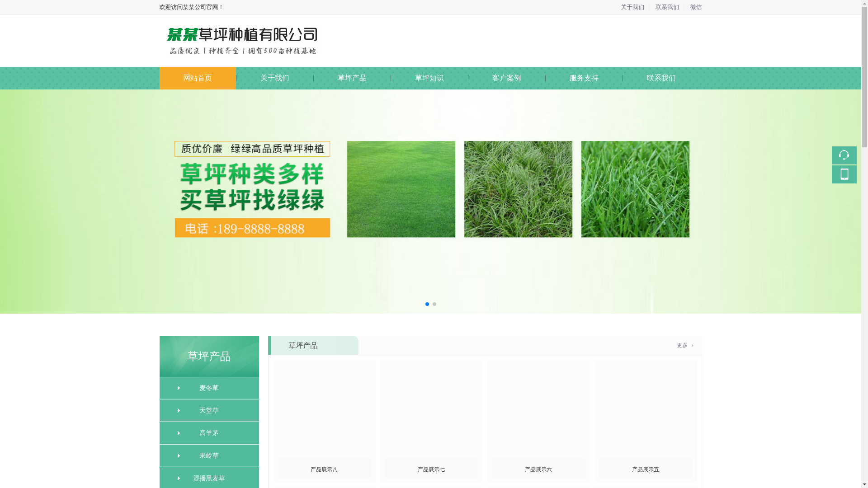Click the 产品展示六 thumbnail image
The height and width of the screenshot is (488, 868).
point(538,408)
